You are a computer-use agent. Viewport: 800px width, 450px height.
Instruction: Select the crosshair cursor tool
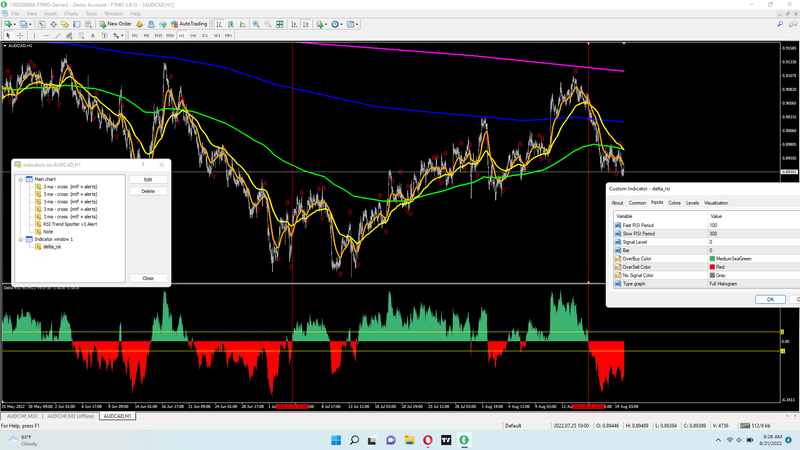click(19, 35)
